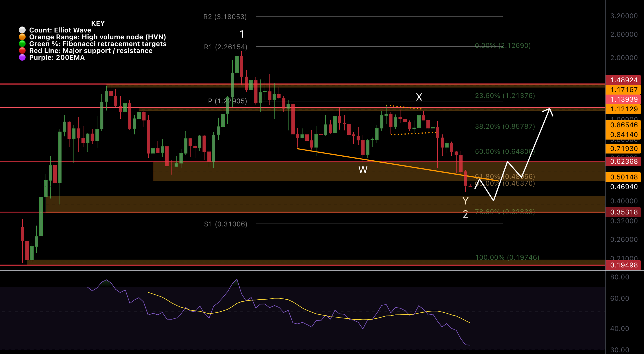Select the purple 200EMA legend dot
Image resolution: width=644 pixels, height=354 pixels.
(x=23, y=57)
